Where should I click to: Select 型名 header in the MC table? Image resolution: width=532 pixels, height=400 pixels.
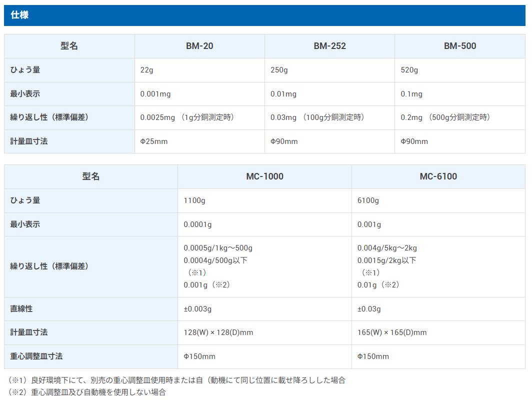pyautogui.click(x=91, y=176)
